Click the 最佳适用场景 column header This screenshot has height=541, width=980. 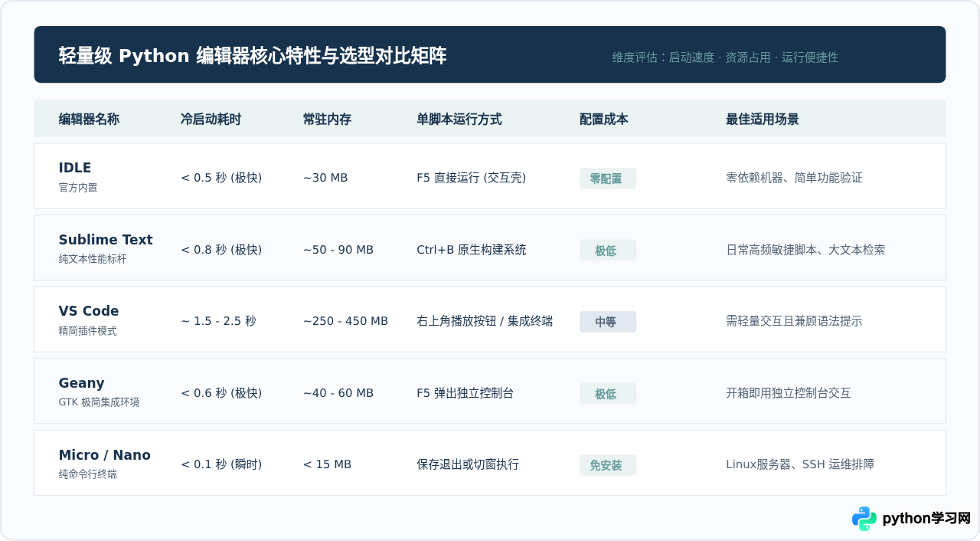tap(763, 120)
